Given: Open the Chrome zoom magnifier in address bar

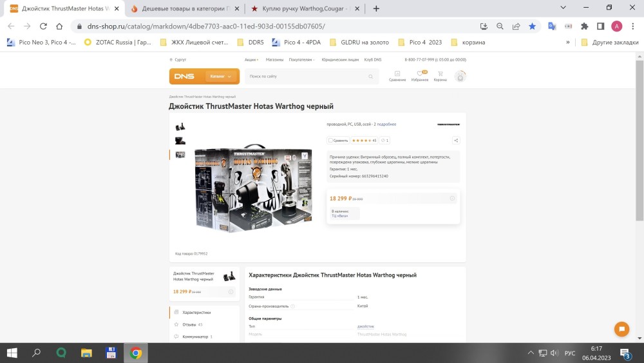Looking at the screenshot, I should (500, 26).
